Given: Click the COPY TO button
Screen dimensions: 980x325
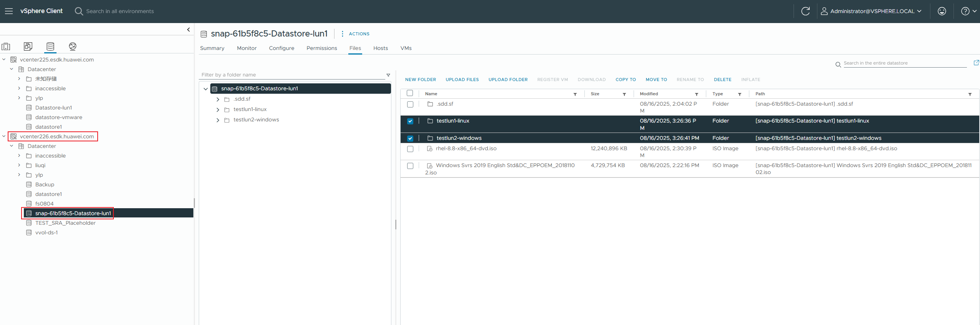Looking at the screenshot, I should point(626,80).
